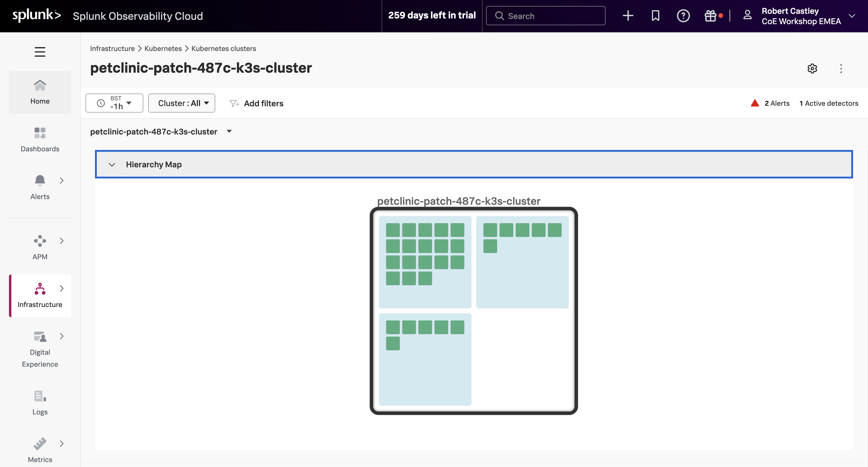This screenshot has width=868, height=467.
Task: Collapse the Hierarchy Map section
Action: point(112,165)
